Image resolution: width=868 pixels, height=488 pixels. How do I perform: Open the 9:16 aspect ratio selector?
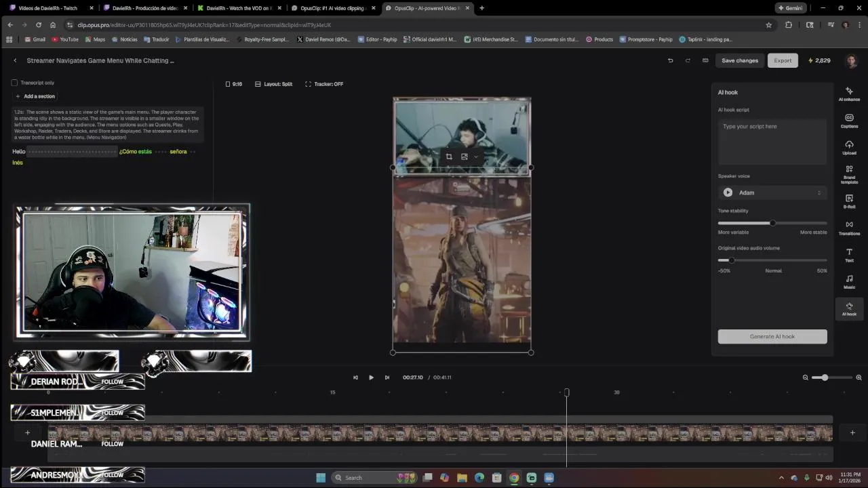coord(234,84)
